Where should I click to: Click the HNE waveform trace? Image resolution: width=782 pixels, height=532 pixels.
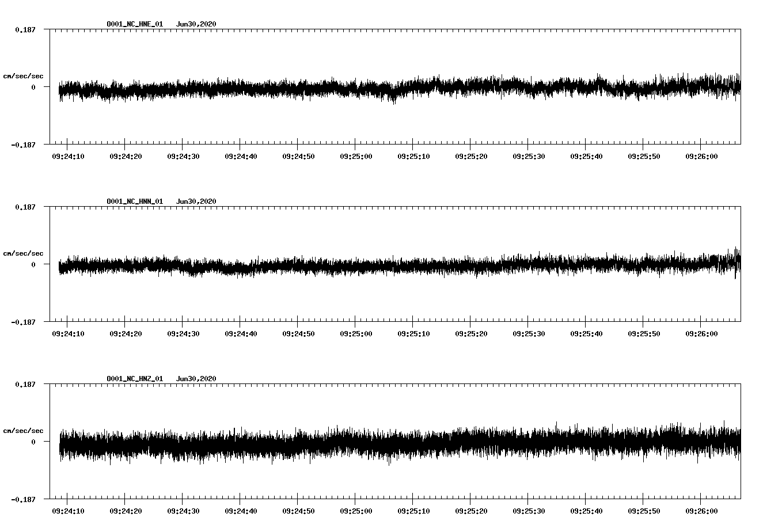pos(400,88)
